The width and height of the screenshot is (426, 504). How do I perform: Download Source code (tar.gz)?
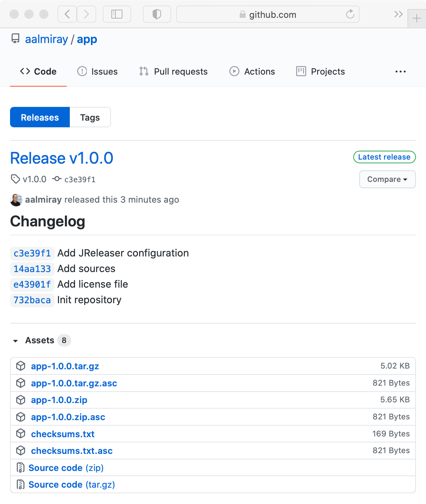click(x=72, y=485)
